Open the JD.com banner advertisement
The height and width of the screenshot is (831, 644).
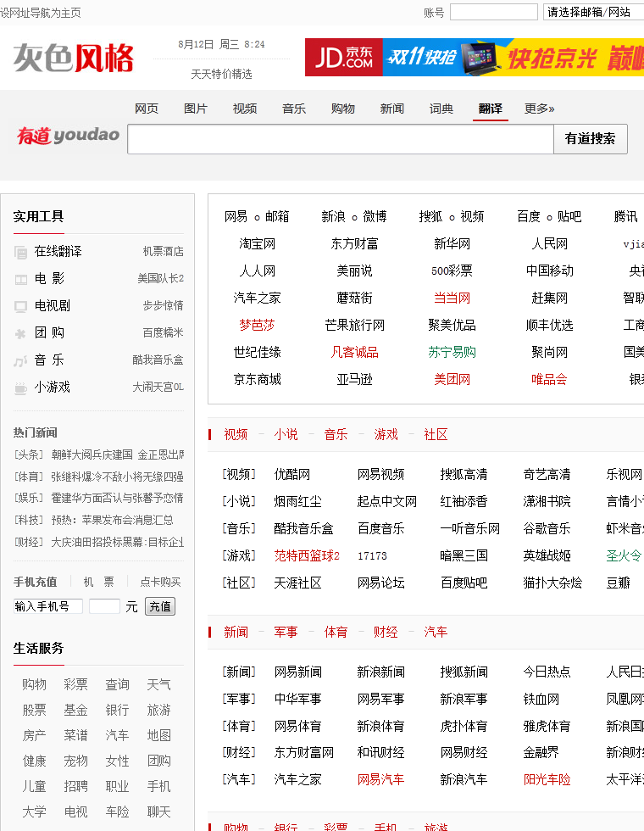pyautogui.click(x=474, y=58)
